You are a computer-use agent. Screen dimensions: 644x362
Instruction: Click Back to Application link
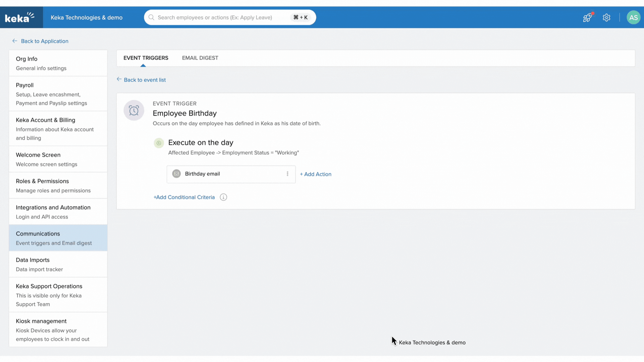click(x=44, y=41)
